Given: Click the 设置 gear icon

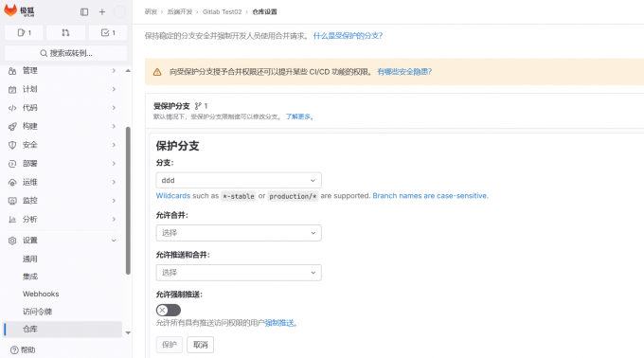Looking at the screenshot, I should (x=12, y=241).
